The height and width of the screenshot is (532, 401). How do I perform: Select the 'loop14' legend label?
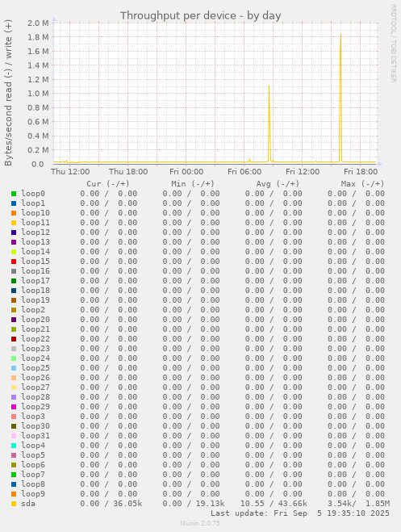coord(36,251)
